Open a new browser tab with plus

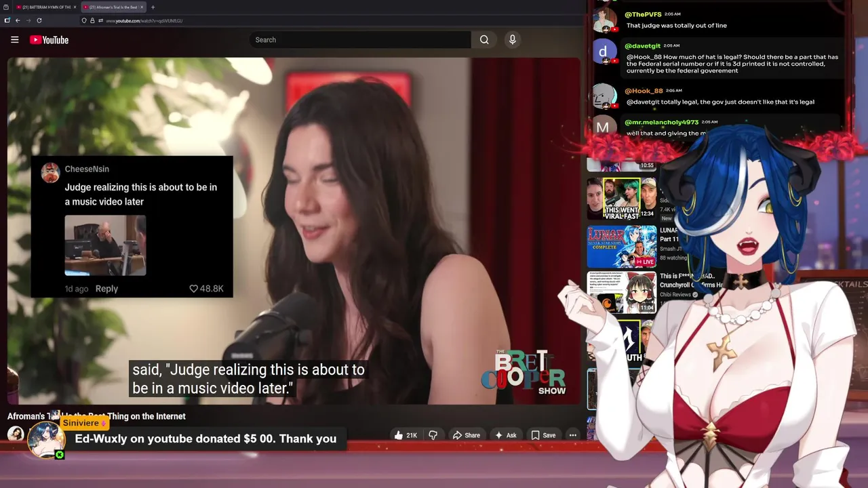pyautogui.click(x=153, y=7)
